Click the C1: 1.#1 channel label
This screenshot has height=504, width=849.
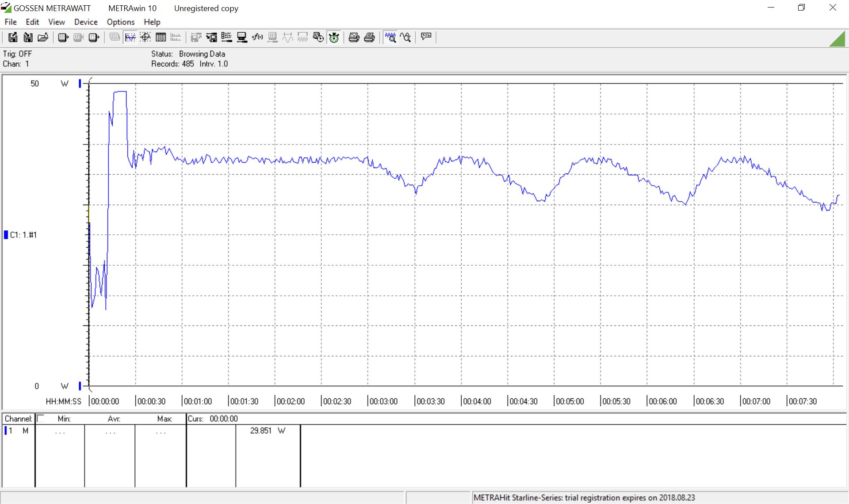click(x=23, y=235)
